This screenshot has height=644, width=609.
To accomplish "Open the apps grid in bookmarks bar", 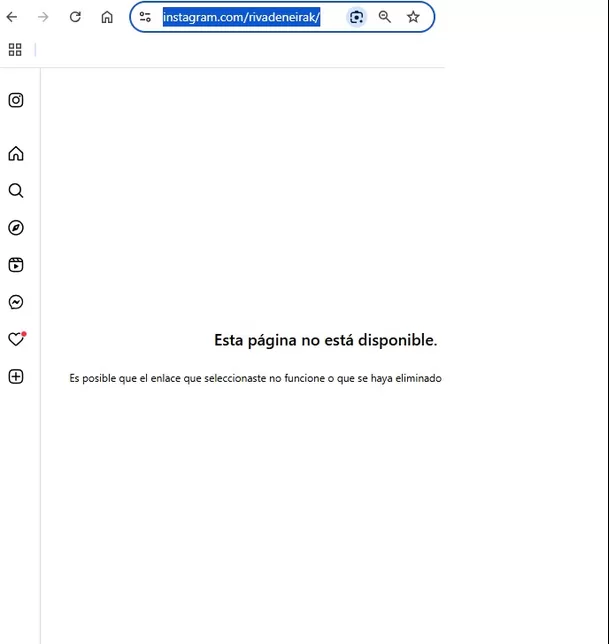I will (x=15, y=50).
